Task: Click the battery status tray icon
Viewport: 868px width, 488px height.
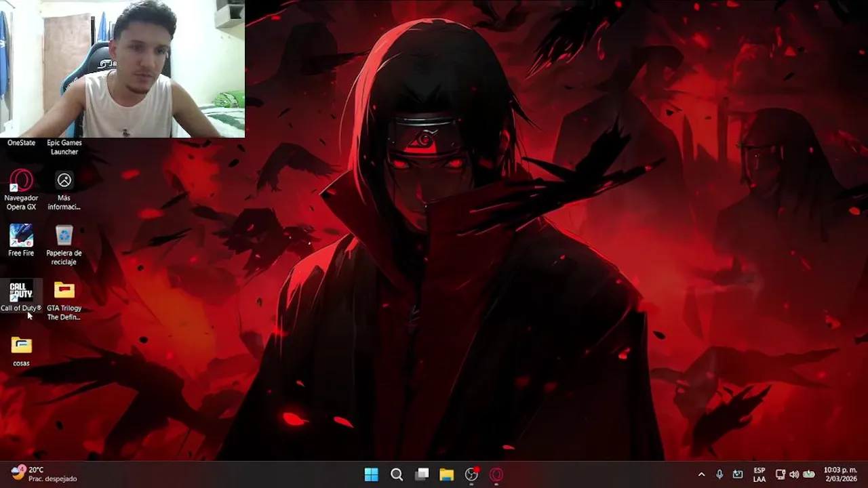Action: click(x=808, y=474)
